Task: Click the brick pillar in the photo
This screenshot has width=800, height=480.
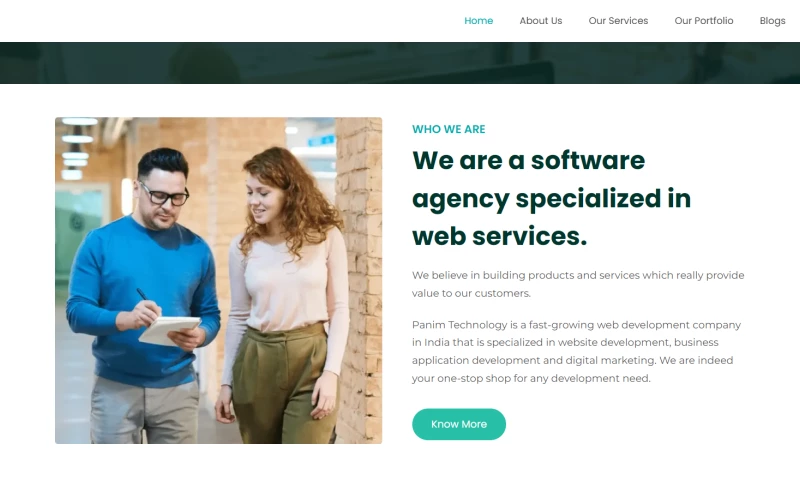Action: (x=359, y=280)
